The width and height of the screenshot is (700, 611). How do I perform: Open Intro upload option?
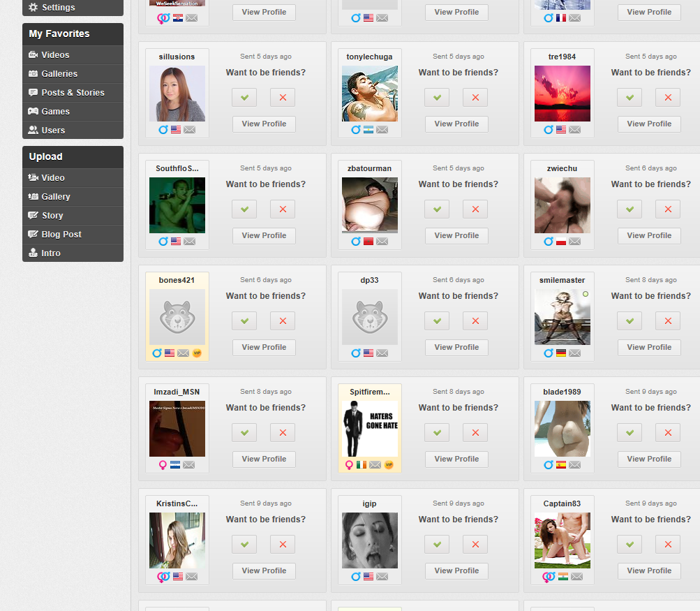point(73,253)
